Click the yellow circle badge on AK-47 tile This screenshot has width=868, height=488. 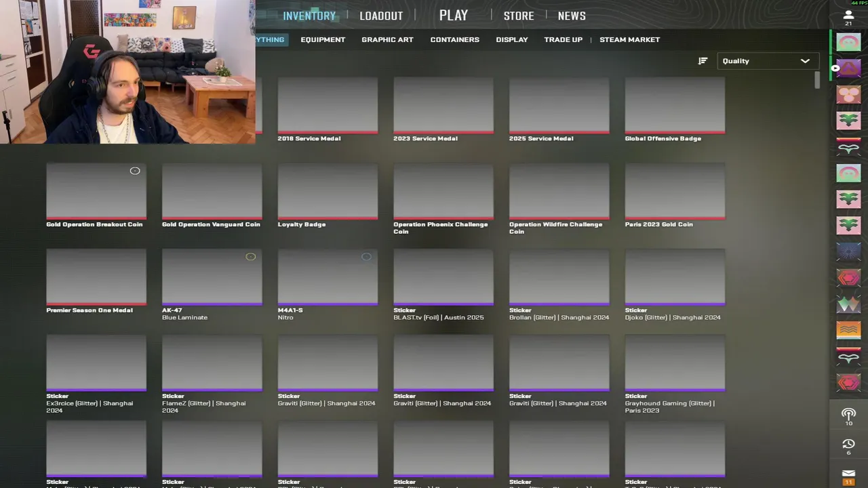point(250,257)
